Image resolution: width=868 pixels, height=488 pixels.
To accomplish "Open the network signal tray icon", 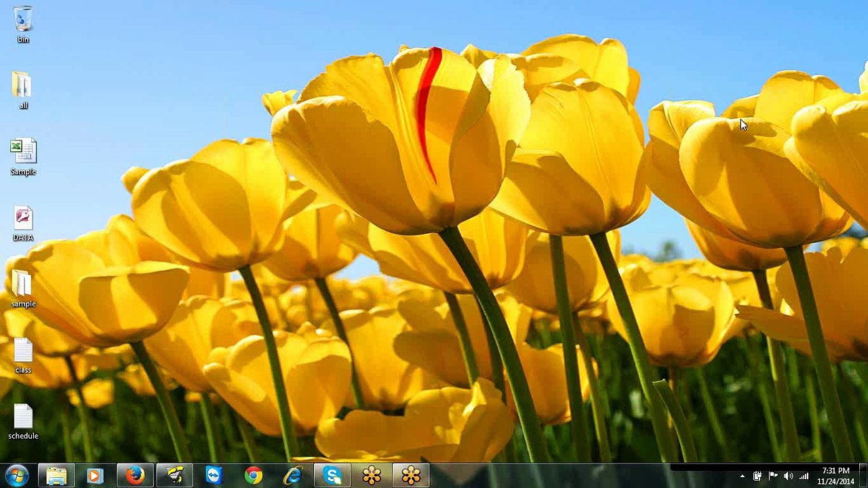I will click(x=804, y=476).
